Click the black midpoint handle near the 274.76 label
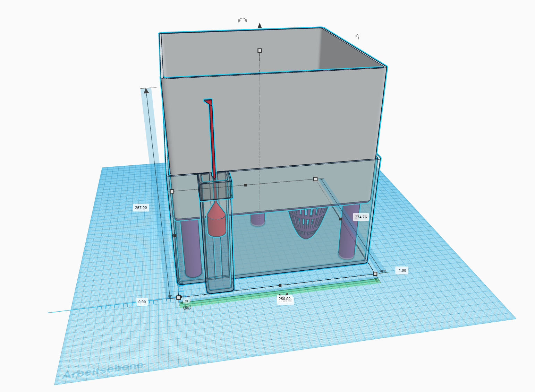This screenshot has width=535, height=392. pos(340,219)
